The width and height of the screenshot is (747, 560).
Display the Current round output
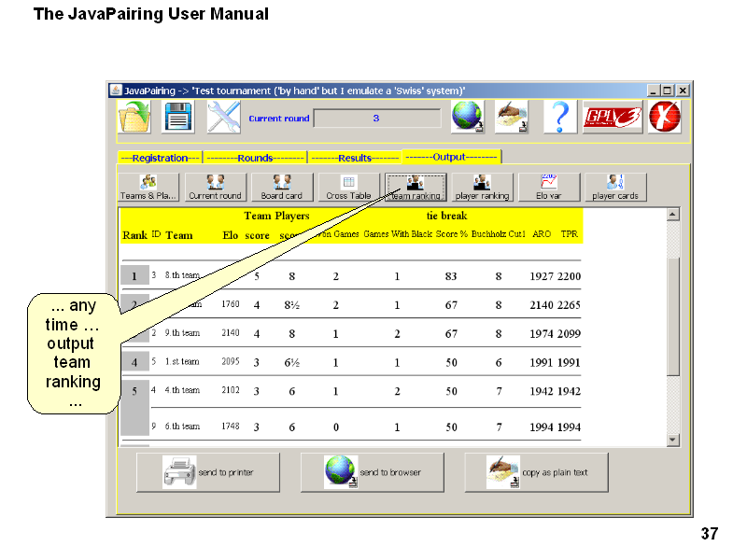point(215,188)
